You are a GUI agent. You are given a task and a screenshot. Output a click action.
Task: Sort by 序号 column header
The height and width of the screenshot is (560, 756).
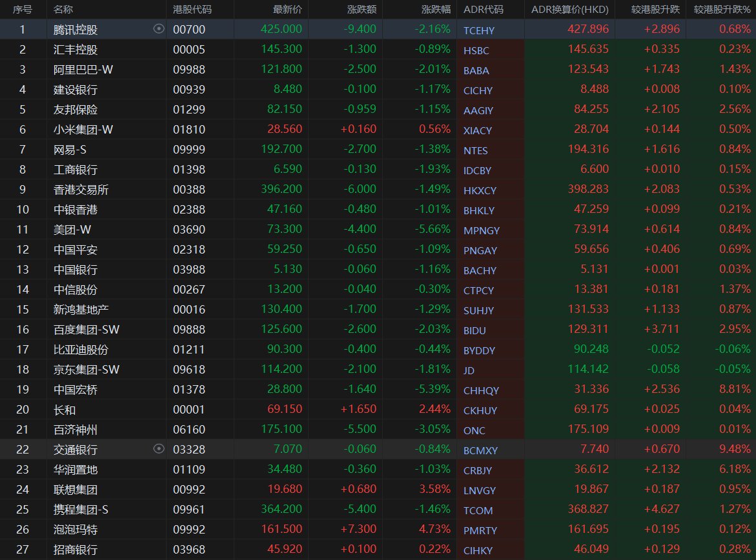pyautogui.click(x=22, y=9)
